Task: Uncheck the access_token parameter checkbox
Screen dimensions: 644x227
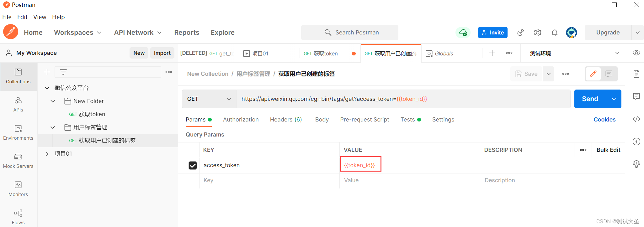Action: [x=193, y=165]
